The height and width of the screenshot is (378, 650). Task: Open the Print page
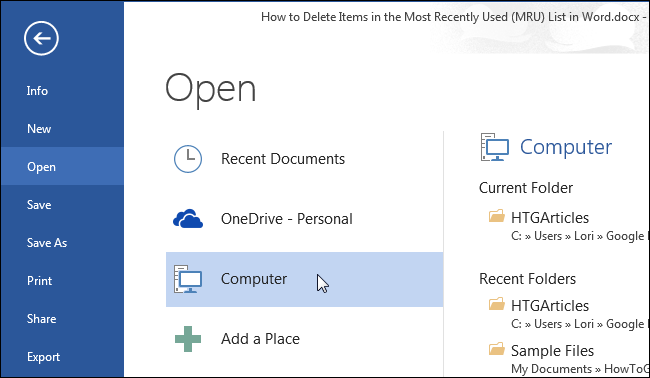click(62, 281)
